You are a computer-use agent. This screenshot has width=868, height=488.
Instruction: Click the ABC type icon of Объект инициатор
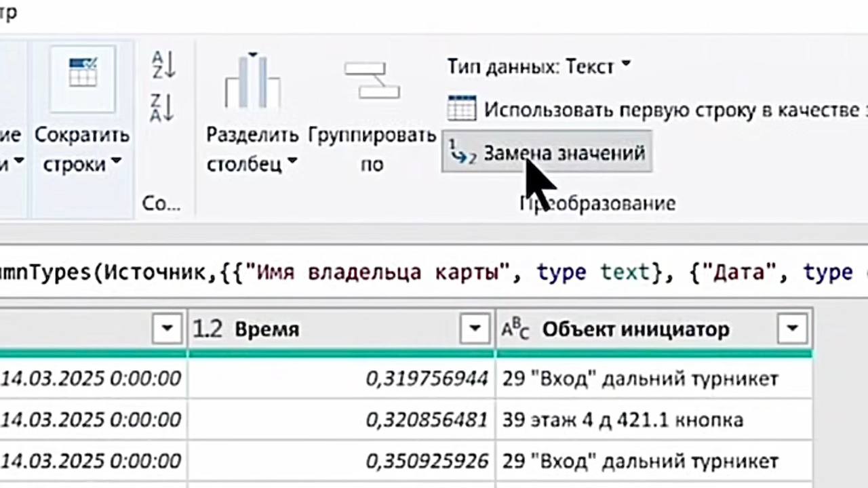coord(515,329)
